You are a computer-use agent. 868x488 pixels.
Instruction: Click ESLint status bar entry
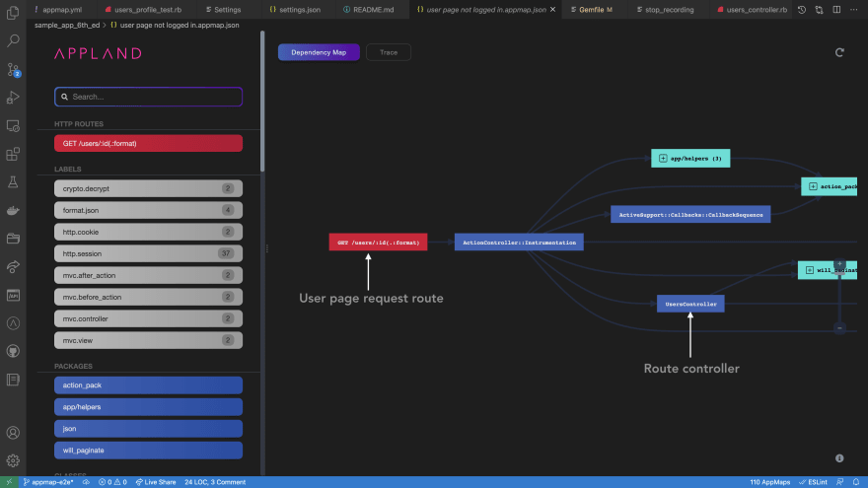[813, 482]
